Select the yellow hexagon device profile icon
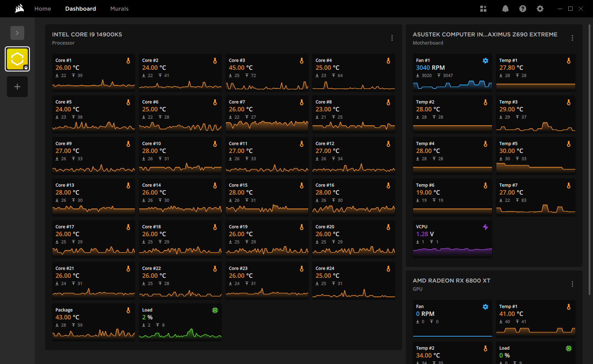 (17, 59)
